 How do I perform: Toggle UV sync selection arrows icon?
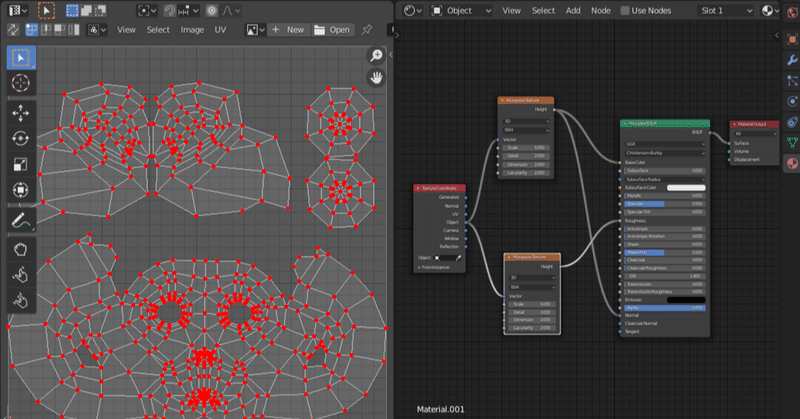point(13,30)
